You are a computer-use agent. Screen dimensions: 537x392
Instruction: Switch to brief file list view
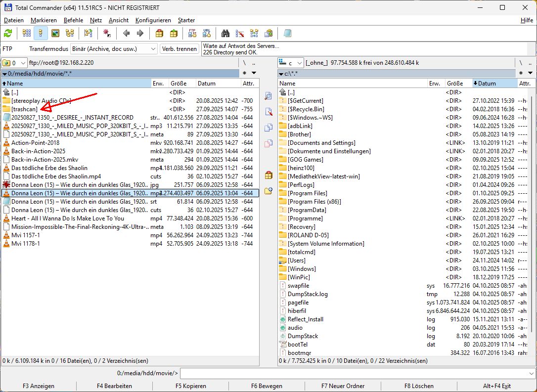(27, 34)
